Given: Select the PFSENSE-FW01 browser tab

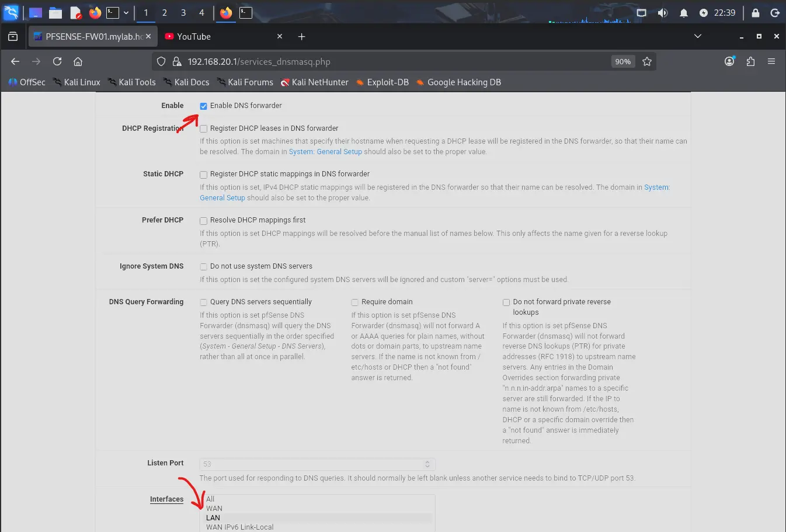Looking at the screenshot, I should 93,36.
